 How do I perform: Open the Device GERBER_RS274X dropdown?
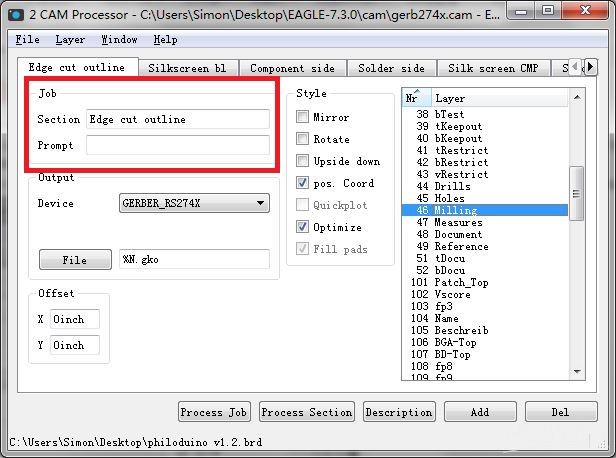pyautogui.click(x=194, y=203)
